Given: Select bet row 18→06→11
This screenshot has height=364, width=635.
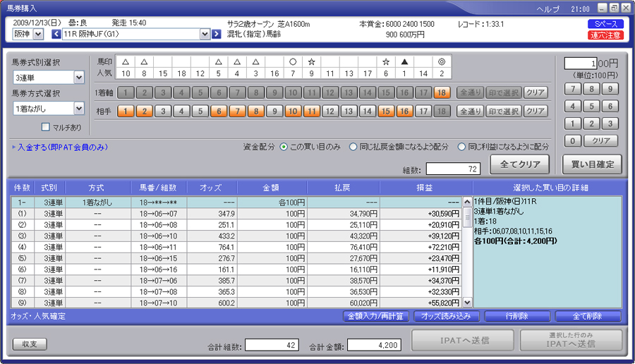Looking at the screenshot, I should (236, 247).
